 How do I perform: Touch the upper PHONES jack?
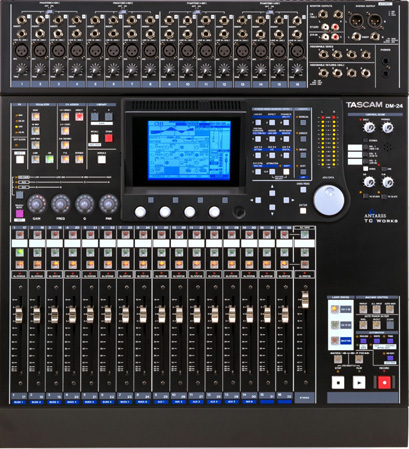[385, 62]
